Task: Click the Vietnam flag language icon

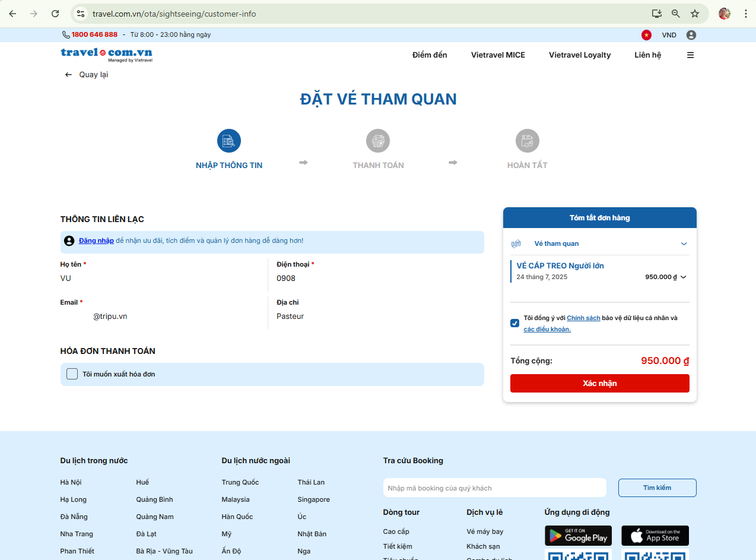Action: coord(646,35)
